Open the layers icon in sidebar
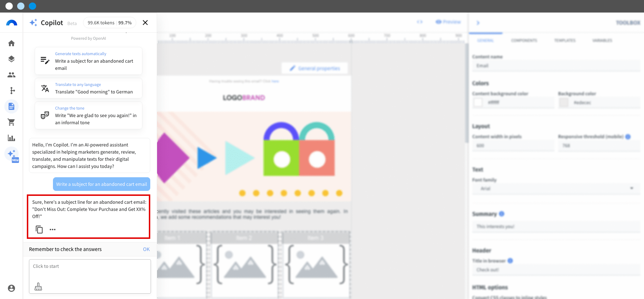Image resolution: width=644 pixels, height=299 pixels. click(11, 59)
